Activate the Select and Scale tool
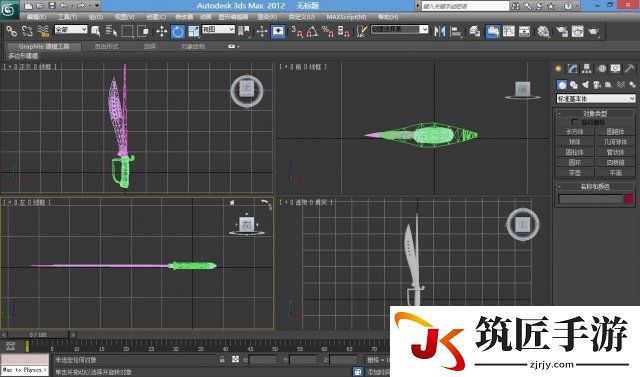Screen dimensions: 640x377 pyautogui.click(x=193, y=31)
